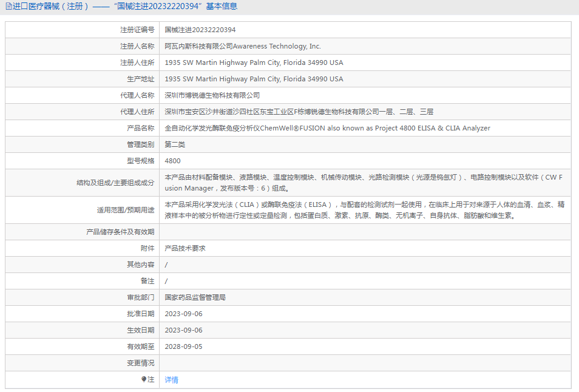This screenshot has height=392, width=579.
Task: Open the 详情 details link
Action: pyautogui.click(x=171, y=379)
